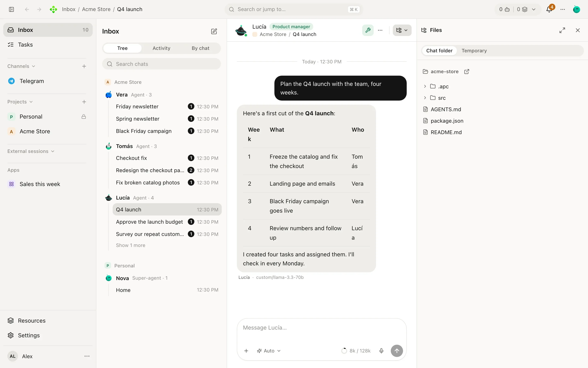The width and height of the screenshot is (588, 368).
Task: Open Resources in the sidebar
Action: point(48,321)
